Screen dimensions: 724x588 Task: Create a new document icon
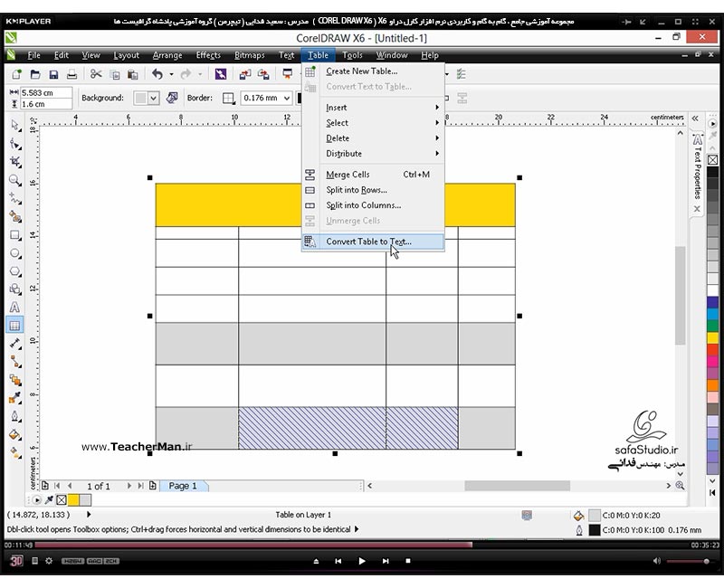(x=17, y=74)
